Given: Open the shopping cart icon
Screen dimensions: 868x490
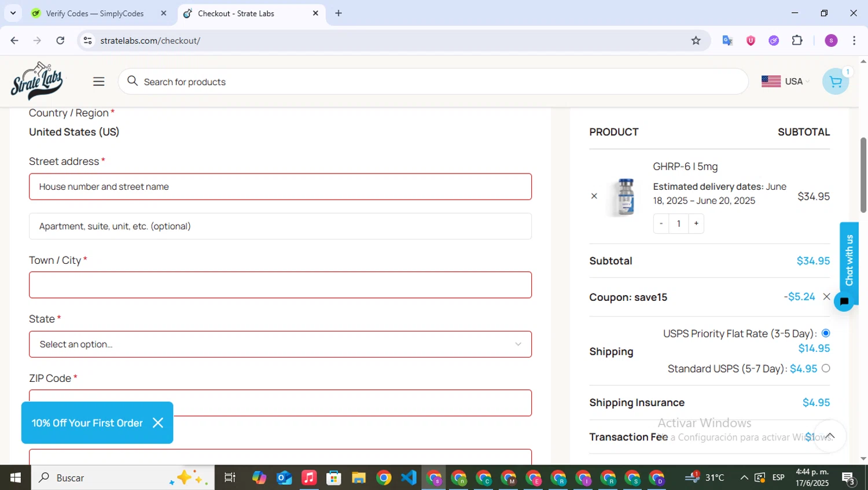Looking at the screenshot, I should (x=836, y=82).
